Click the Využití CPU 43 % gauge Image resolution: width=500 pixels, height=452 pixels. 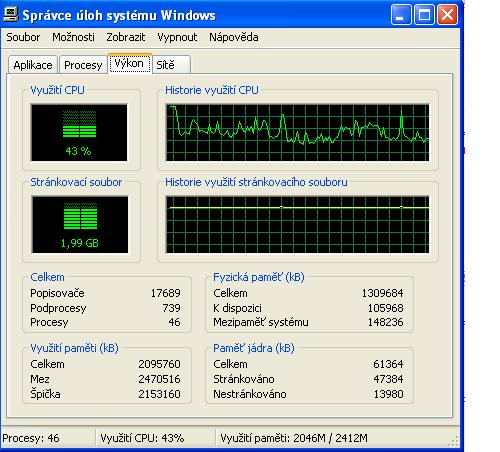(79, 132)
